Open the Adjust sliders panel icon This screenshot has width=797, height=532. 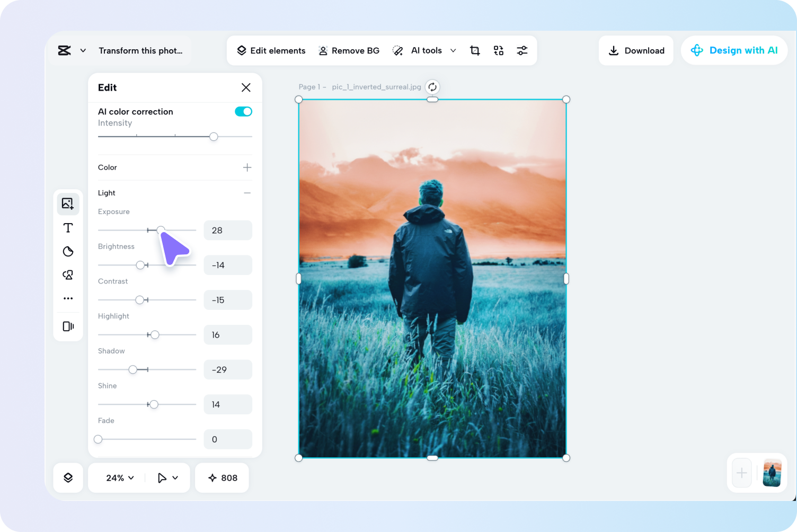point(523,50)
